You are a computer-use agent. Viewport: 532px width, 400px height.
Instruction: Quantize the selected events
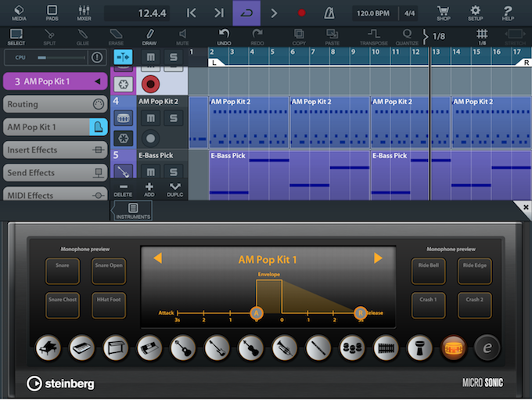pyautogui.click(x=407, y=37)
